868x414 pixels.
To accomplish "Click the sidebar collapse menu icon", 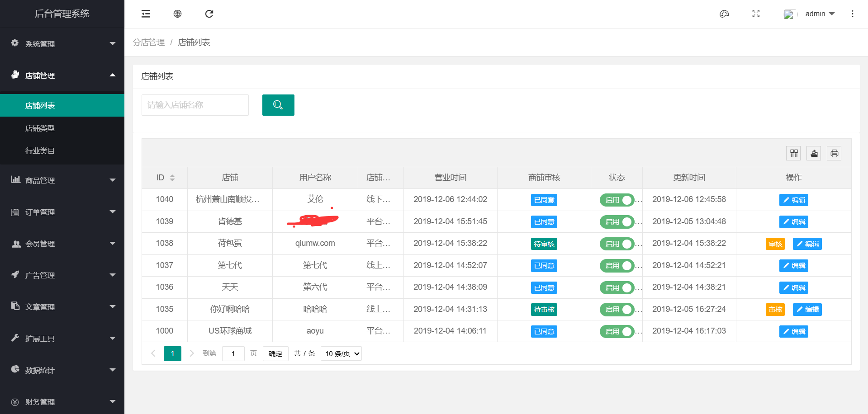I will [x=146, y=14].
